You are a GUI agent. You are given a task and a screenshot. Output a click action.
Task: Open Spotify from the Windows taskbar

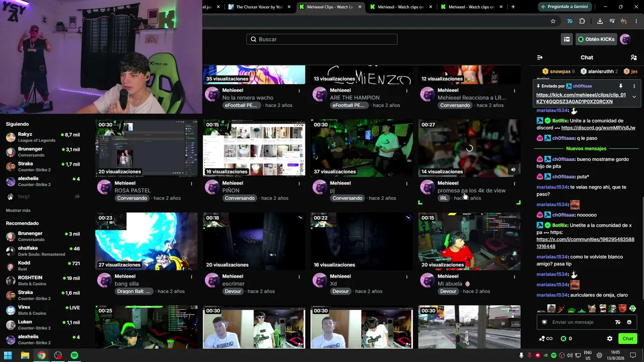click(x=74, y=355)
